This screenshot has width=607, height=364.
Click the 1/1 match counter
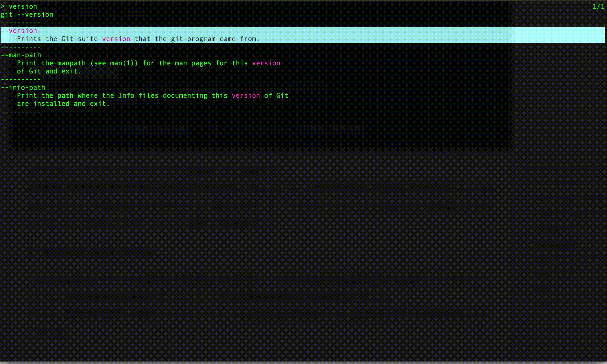598,6
